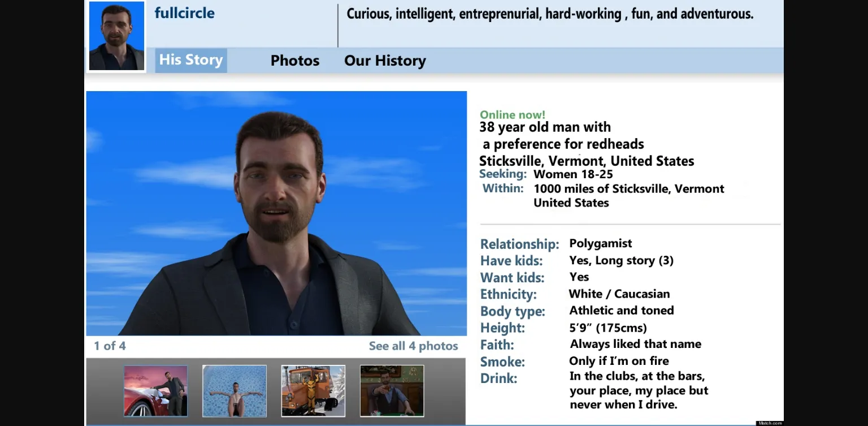Open the Photos tab
The width and height of the screenshot is (868, 426).
294,61
